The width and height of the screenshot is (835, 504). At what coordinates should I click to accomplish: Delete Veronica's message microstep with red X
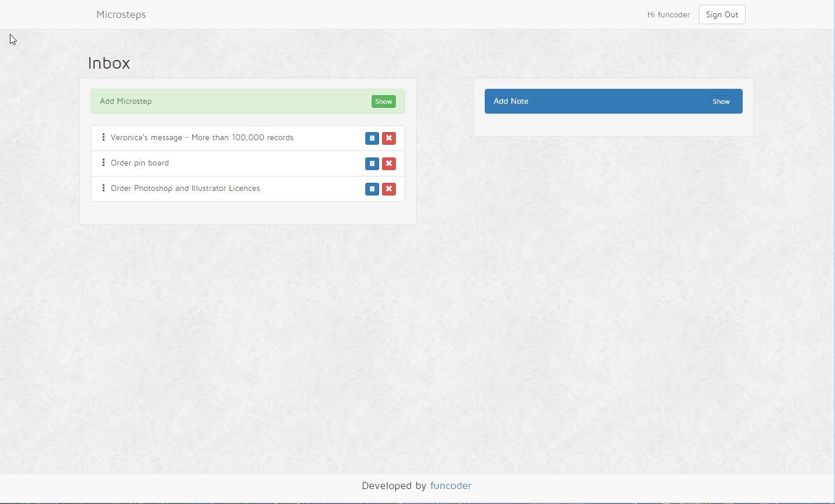[x=389, y=138]
